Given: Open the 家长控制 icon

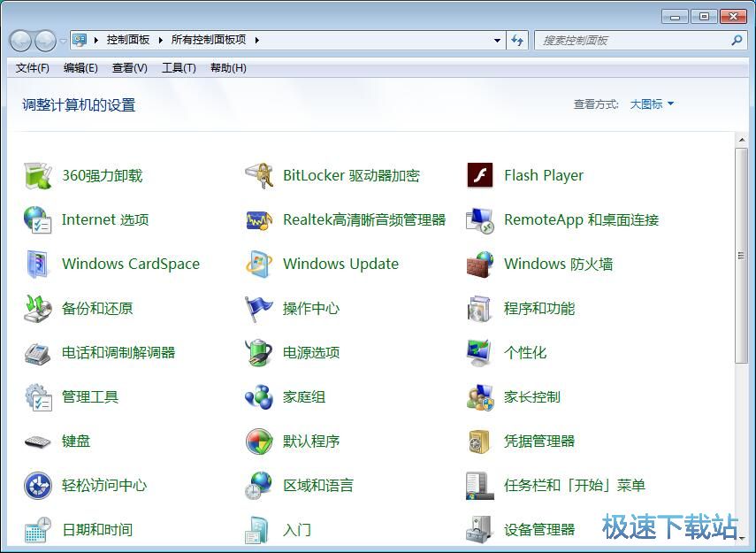Looking at the screenshot, I should [480, 397].
